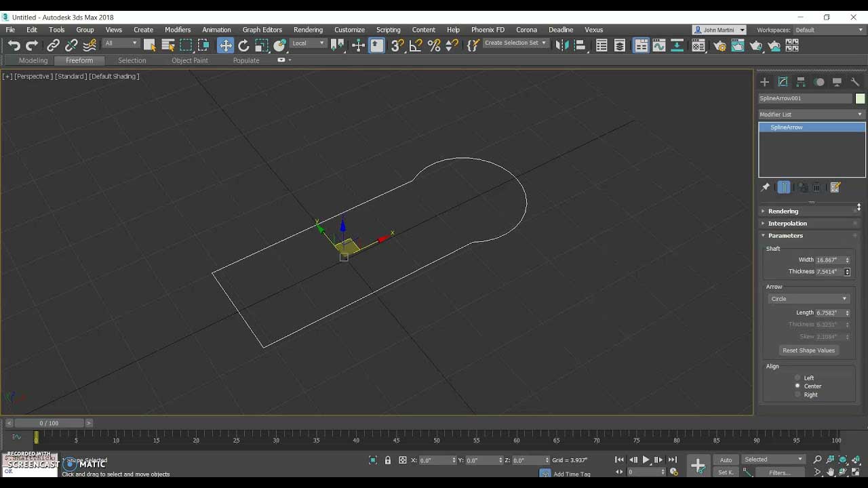868x488 pixels.
Task: Toggle Auto Key mode
Action: (726, 460)
